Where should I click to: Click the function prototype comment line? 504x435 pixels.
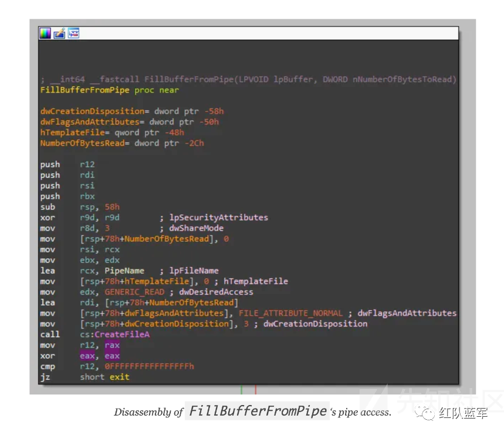click(248, 79)
